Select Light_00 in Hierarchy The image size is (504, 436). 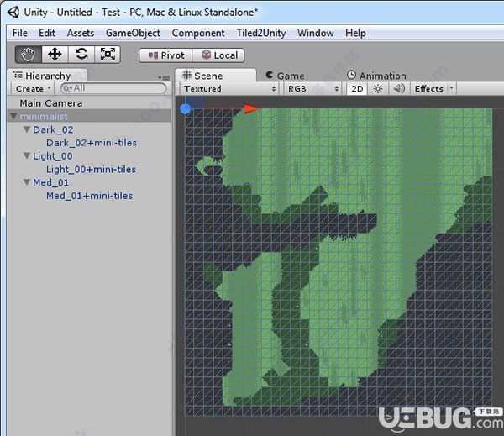coord(53,156)
